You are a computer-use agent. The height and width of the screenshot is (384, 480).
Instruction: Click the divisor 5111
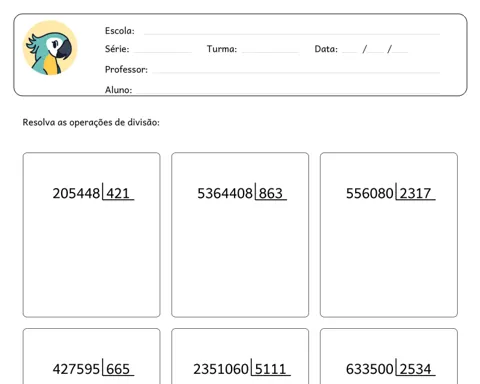coord(271,369)
